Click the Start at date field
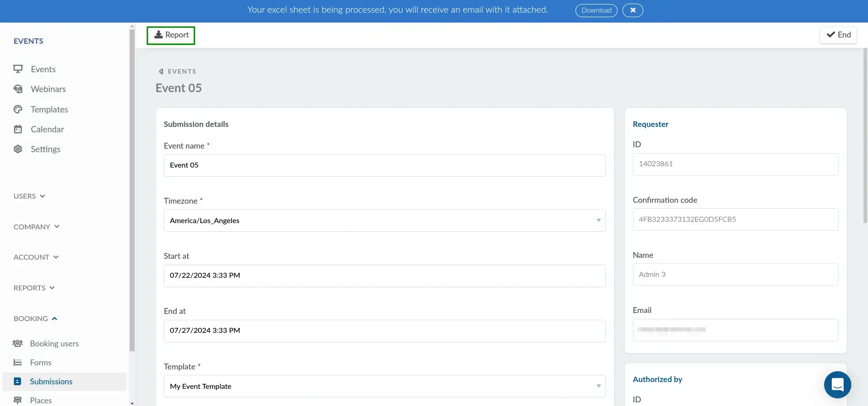The height and width of the screenshot is (406, 868). (x=384, y=275)
